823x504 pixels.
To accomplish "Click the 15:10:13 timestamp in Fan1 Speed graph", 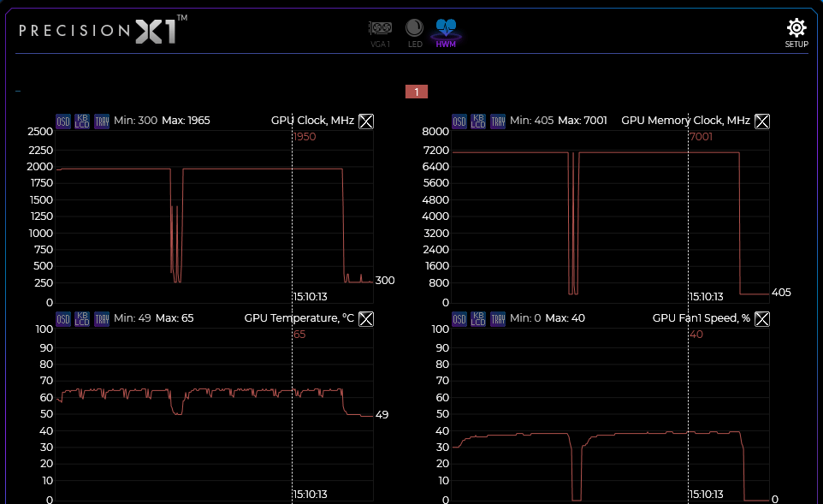I will point(707,494).
